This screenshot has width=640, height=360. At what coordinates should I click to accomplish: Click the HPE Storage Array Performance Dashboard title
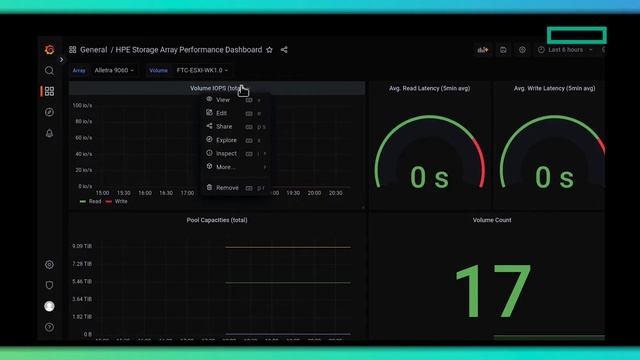point(189,50)
